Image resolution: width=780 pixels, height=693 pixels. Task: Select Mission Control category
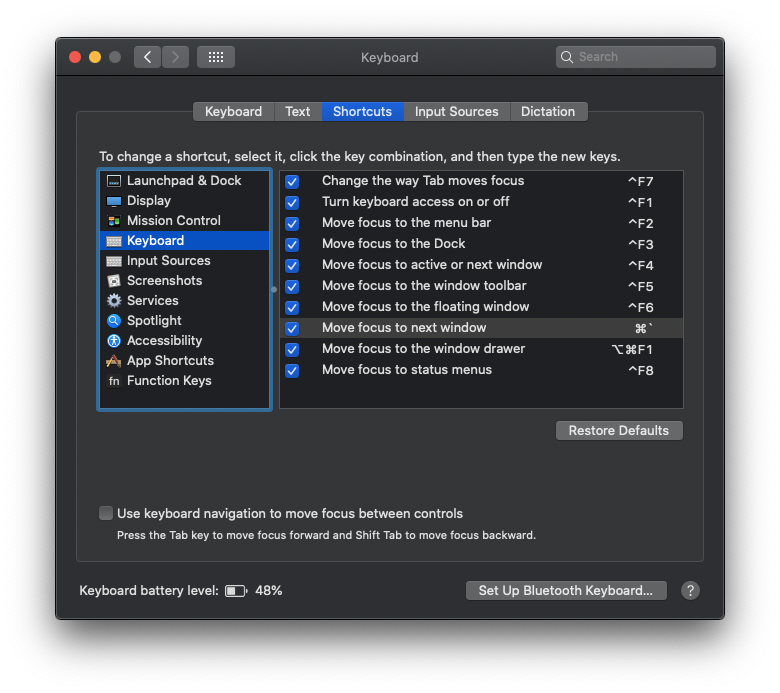pyautogui.click(x=185, y=220)
